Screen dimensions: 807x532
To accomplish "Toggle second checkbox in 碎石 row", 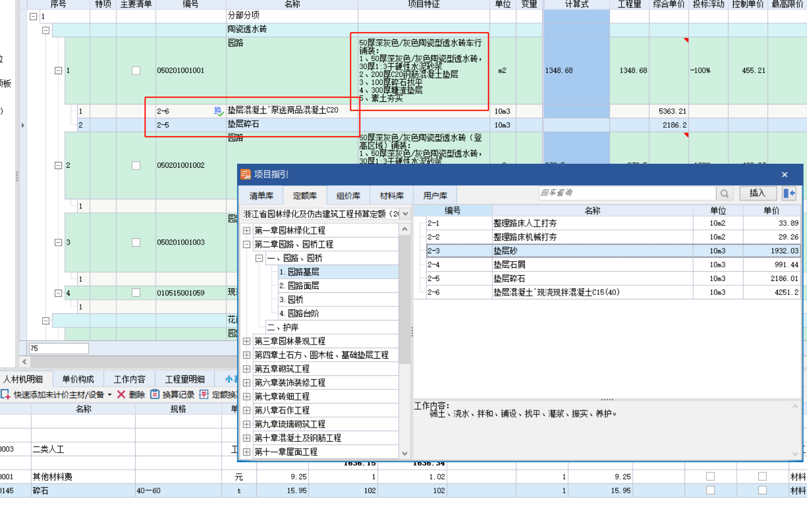I will click(x=763, y=490).
